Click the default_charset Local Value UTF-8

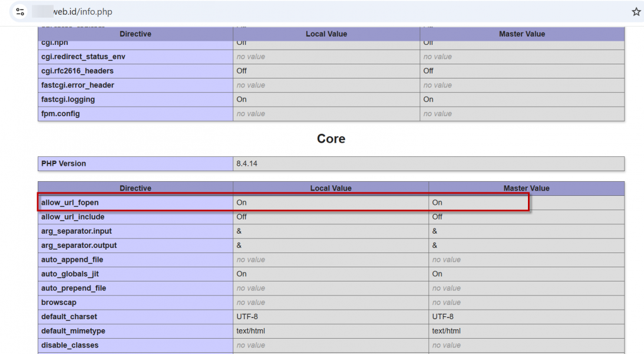247,317
